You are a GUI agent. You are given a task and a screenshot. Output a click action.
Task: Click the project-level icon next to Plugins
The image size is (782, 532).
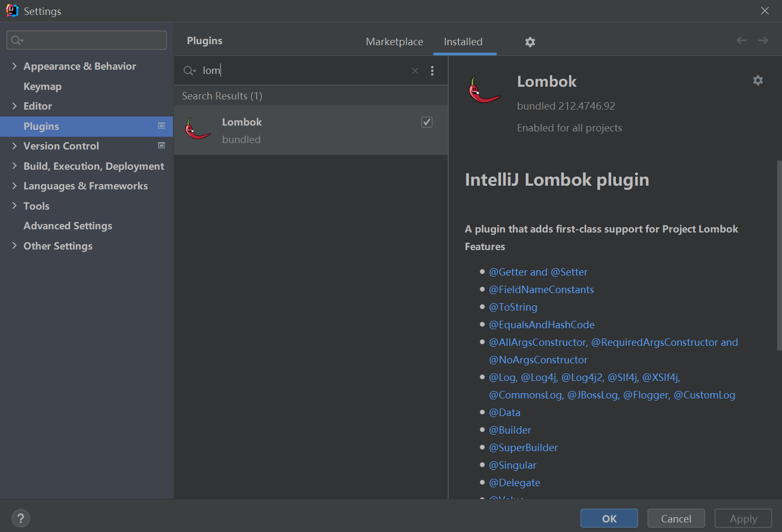click(x=161, y=126)
